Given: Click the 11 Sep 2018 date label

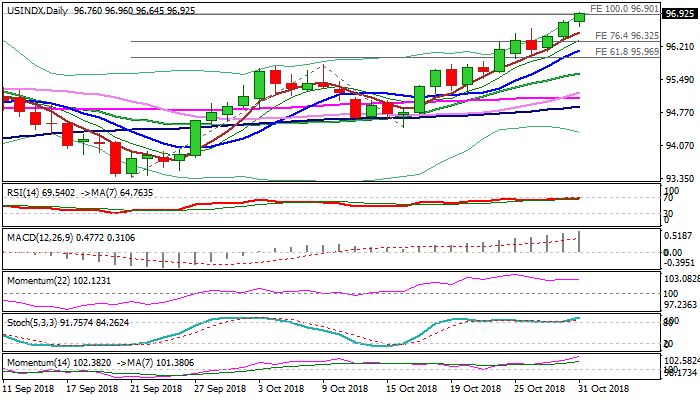Looking at the screenshot, I should pyautogui.click(x=30, y=388).
